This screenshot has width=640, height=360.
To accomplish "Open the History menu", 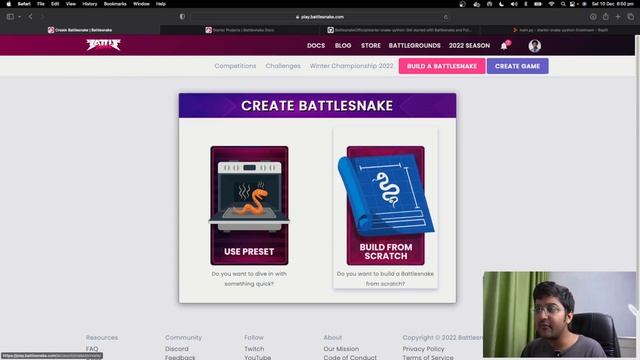I will click(x=90, y=4).
